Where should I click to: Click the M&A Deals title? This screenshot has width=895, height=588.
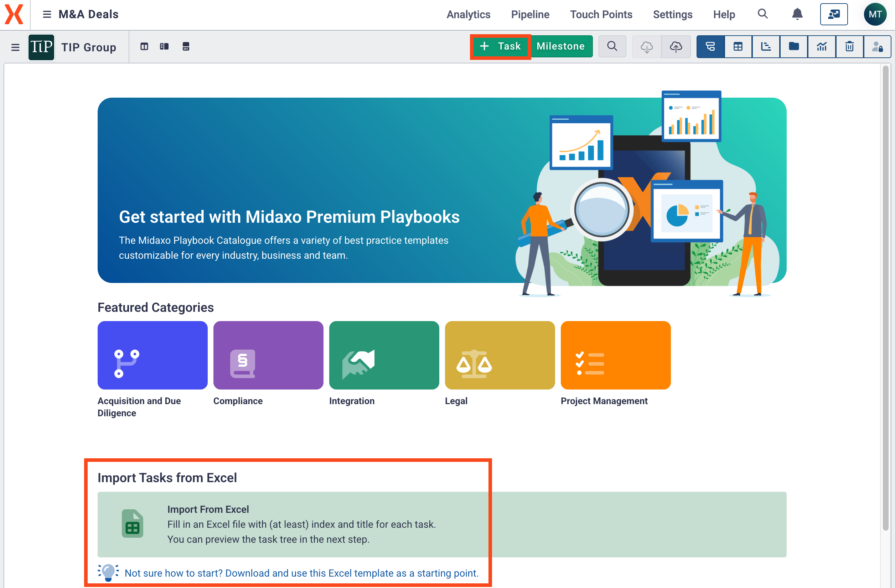(x=88, y=14)
